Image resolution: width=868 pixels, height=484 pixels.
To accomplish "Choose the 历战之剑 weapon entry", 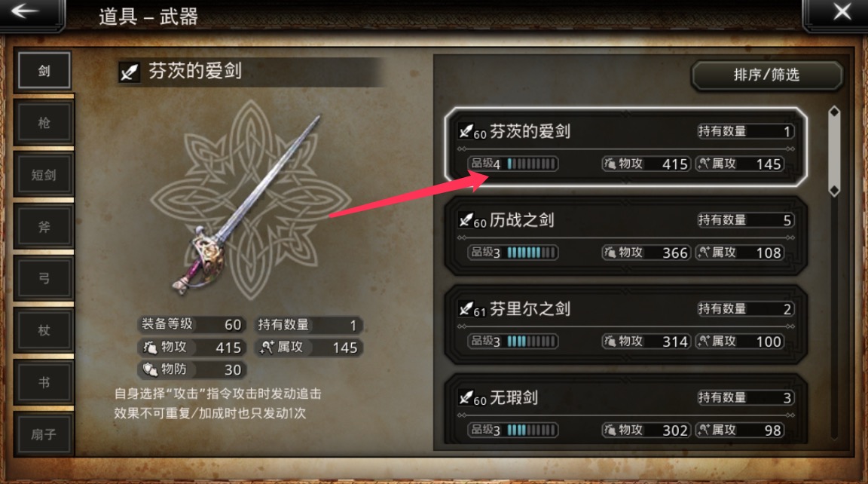I will [x=625, y=236].
